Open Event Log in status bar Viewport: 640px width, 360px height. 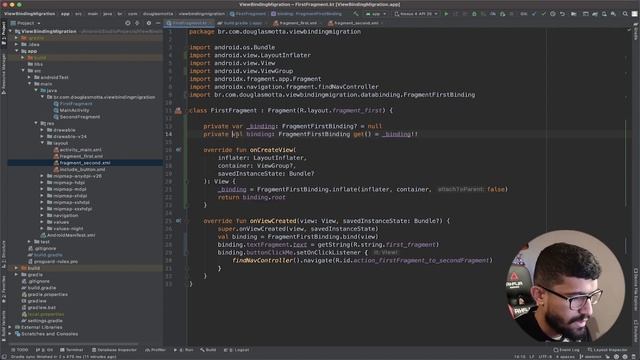566,350
